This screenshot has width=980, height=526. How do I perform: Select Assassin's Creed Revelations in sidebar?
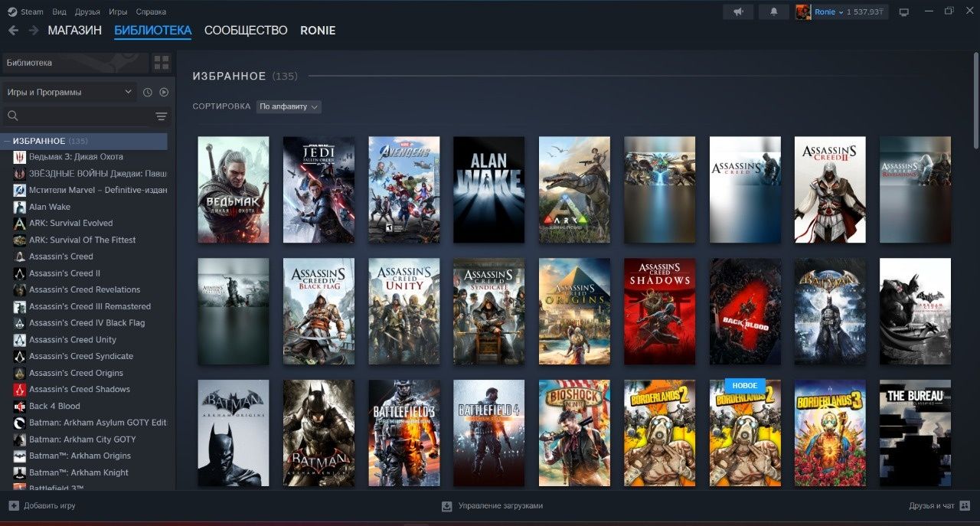pos(84,290)
